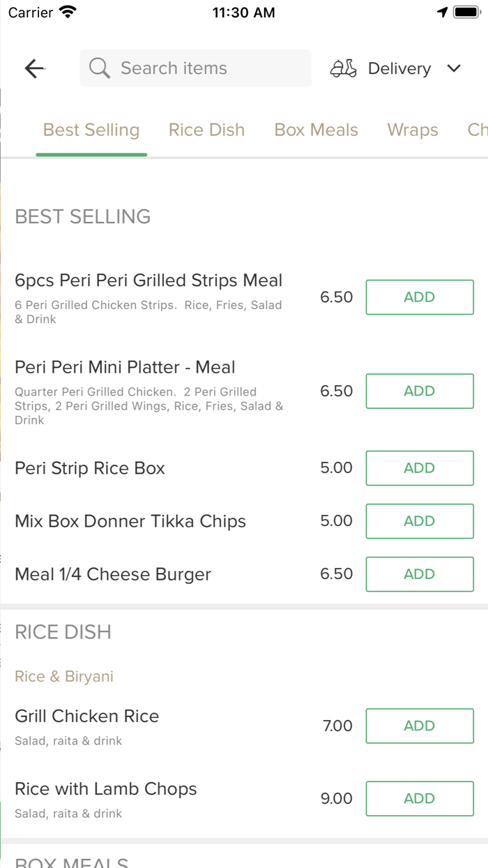
Task: Add Mix Box Donner Tikka Chips
Action: (x=420, y=521)
